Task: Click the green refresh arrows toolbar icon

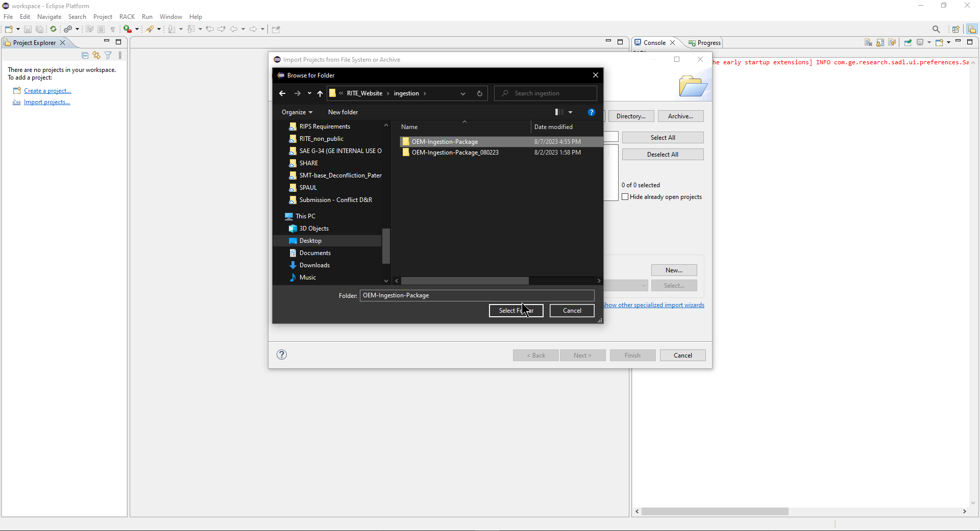Action: [x=53, y=29]
